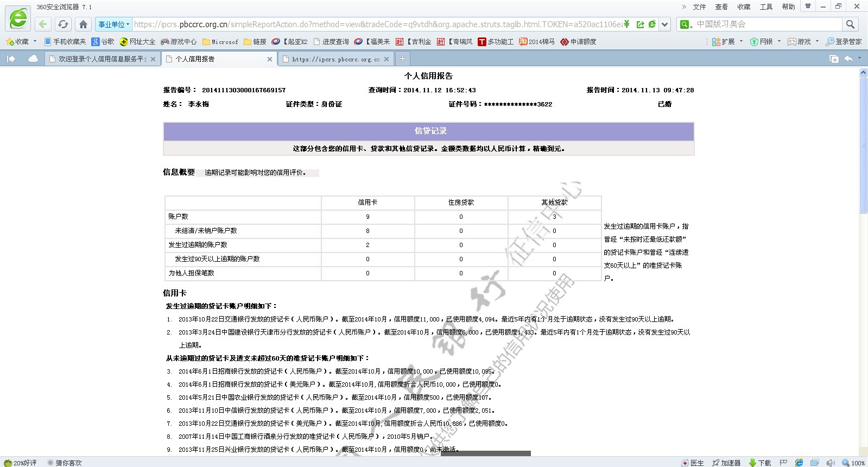Toggle the sidebar panel button
The image size is (868, 467).
(11, 59)
